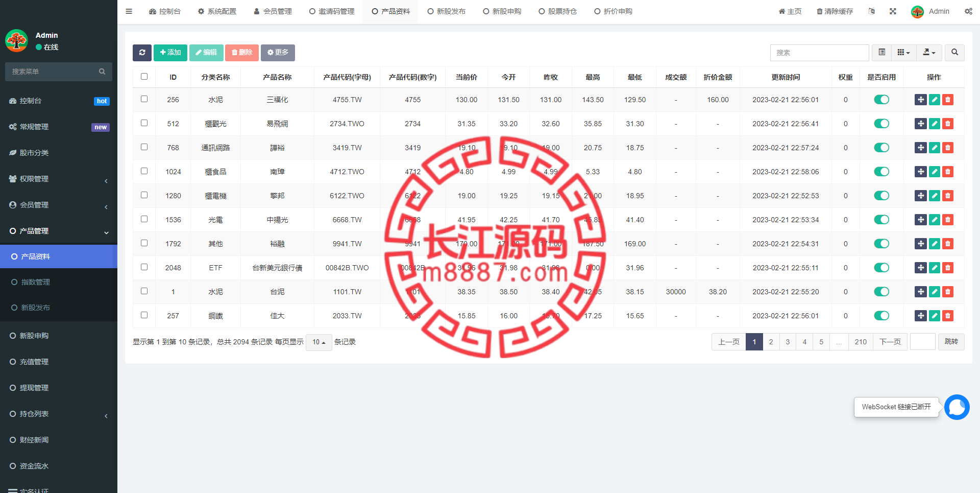Click the sidebar menu search magnifier

coord(102,72)
